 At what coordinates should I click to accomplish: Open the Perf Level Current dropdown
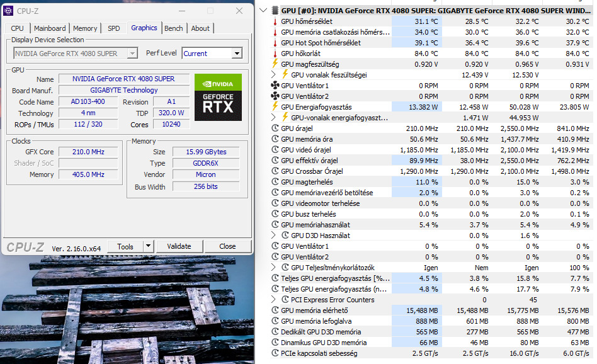coord(237,54)
